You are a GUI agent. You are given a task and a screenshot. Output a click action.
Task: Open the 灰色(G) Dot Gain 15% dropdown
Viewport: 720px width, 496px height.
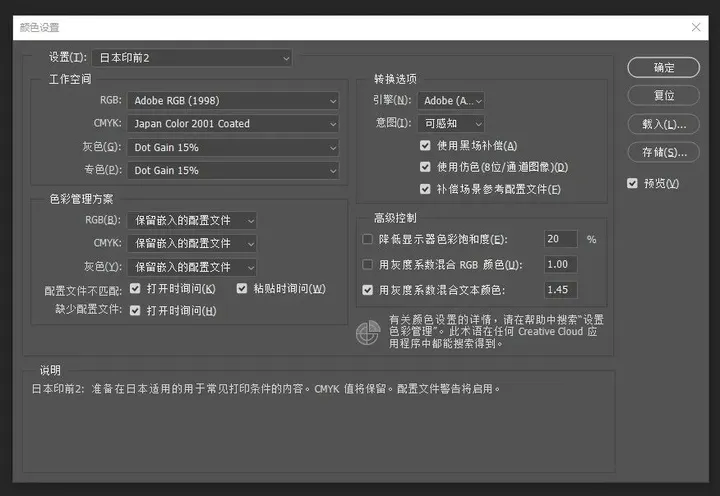point(233,147)
